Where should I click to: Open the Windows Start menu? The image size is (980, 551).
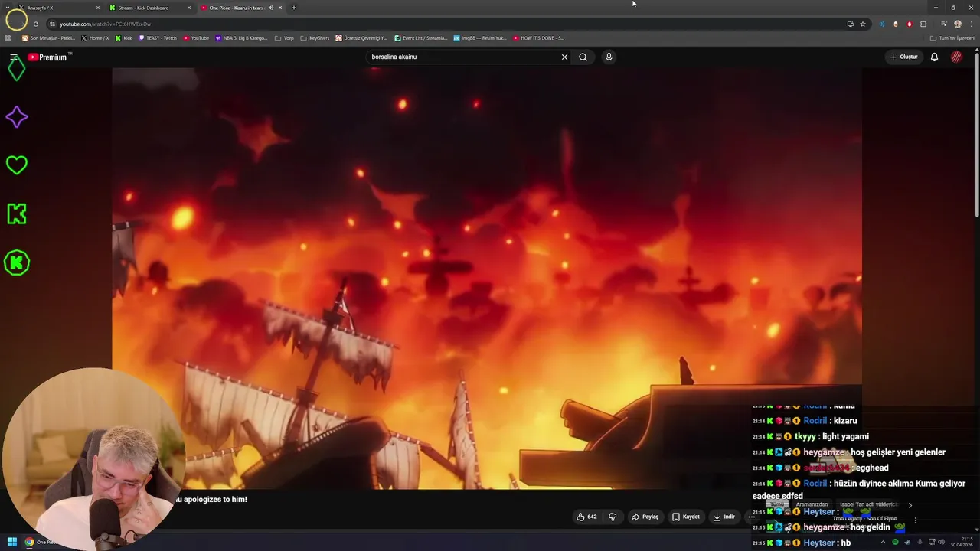click(x=11, y=542)
